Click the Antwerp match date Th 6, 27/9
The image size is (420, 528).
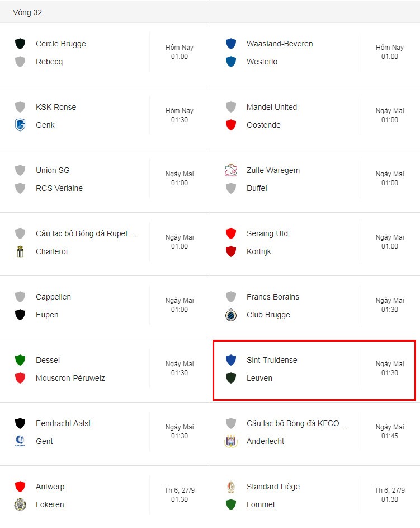click(180, 490)
